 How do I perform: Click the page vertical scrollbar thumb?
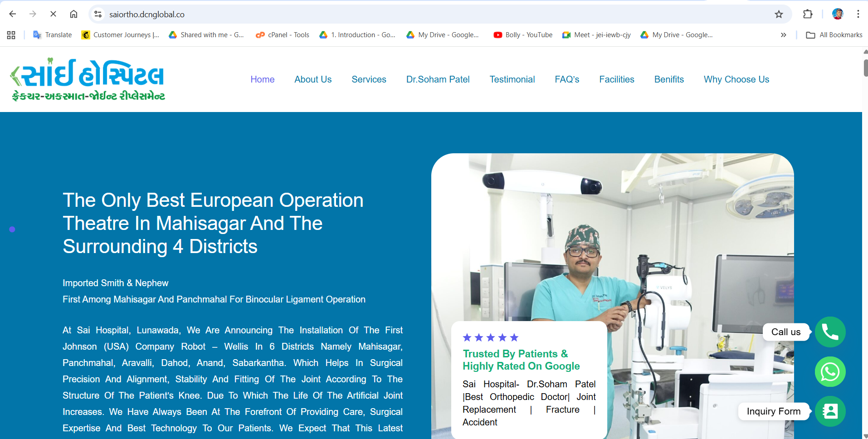(865, 68)
